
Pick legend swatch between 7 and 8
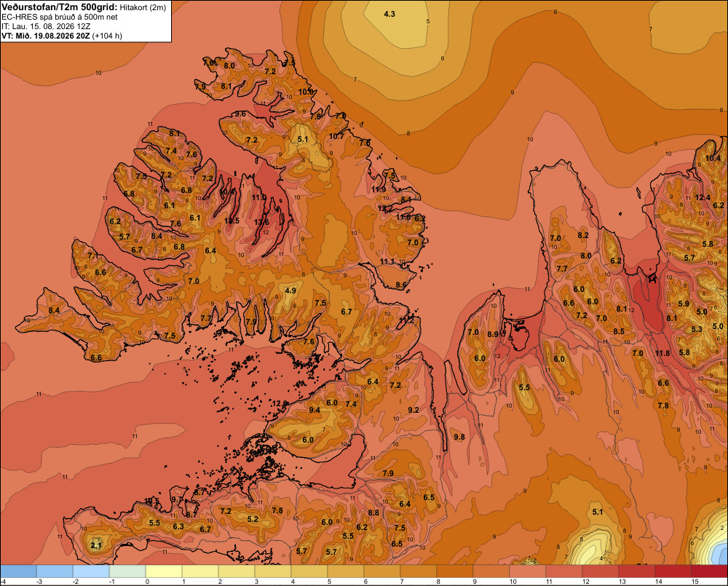coord(419,571)
